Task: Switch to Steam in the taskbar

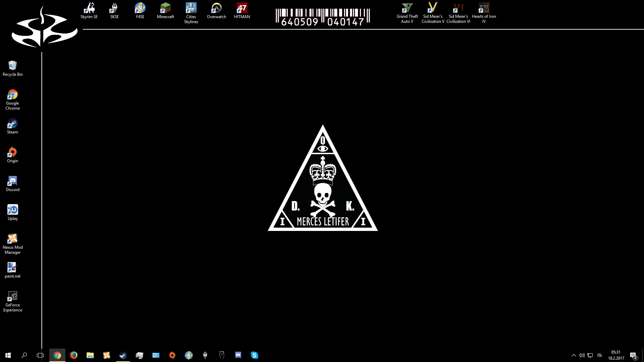Action: tap(123, 355)
